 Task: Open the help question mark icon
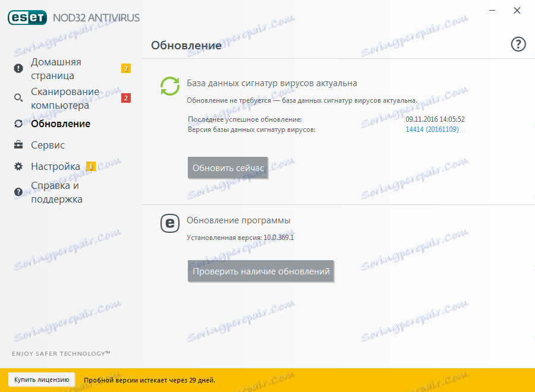tap(518, 45)
